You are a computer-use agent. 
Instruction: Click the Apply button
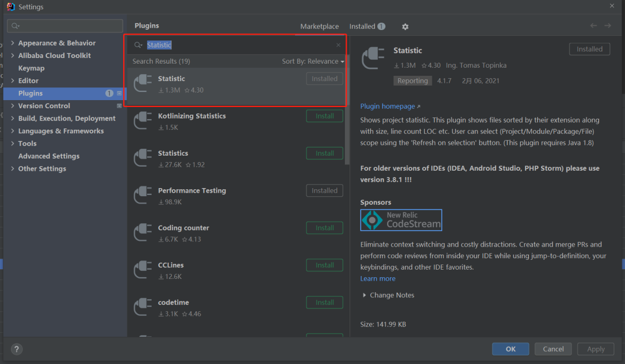pos(596,350)
